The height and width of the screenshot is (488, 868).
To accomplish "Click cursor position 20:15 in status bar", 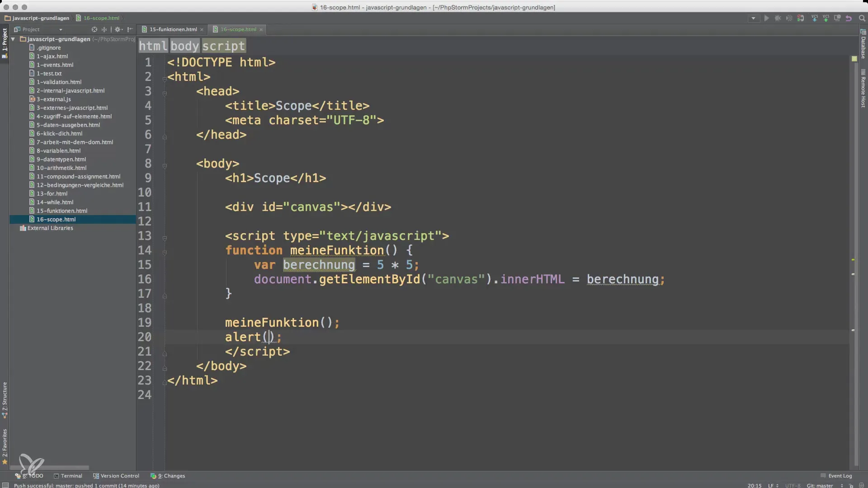I will pos(755,486).
